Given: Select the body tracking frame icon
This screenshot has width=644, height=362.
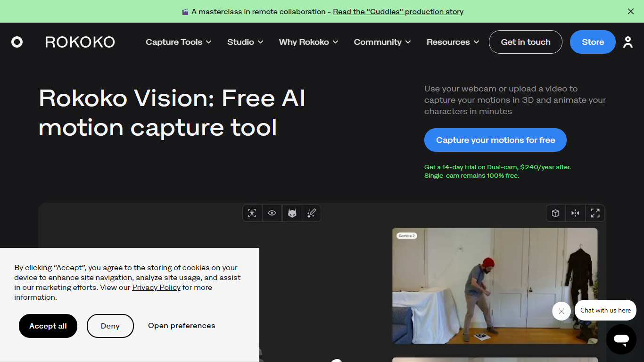Looking at the screenshot, I should click(252, 213).
